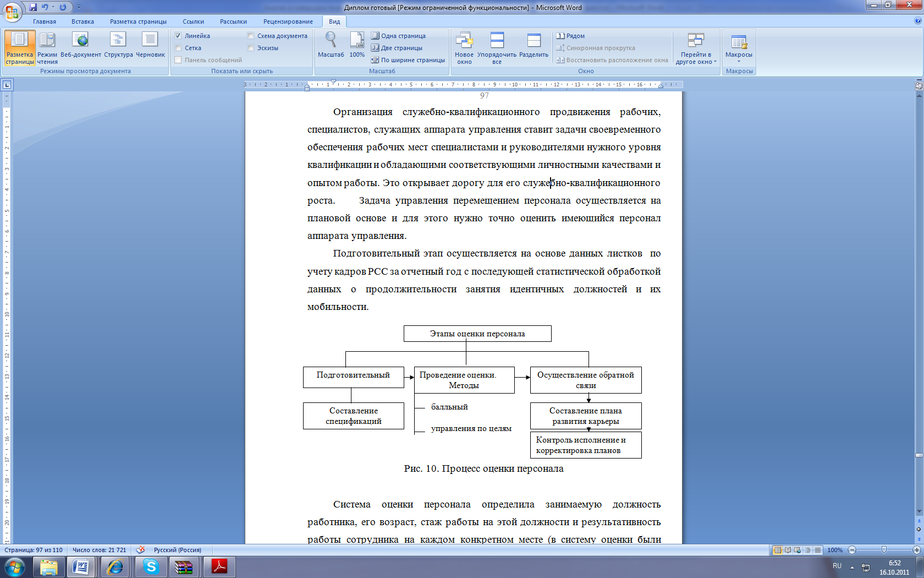
Task: Click scrollbar up arrow
Action: [919, 95]
